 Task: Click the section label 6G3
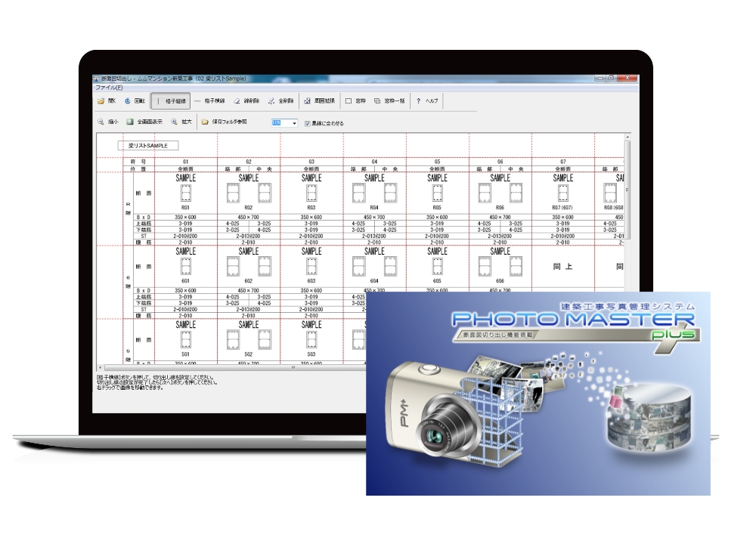(311, 281)
